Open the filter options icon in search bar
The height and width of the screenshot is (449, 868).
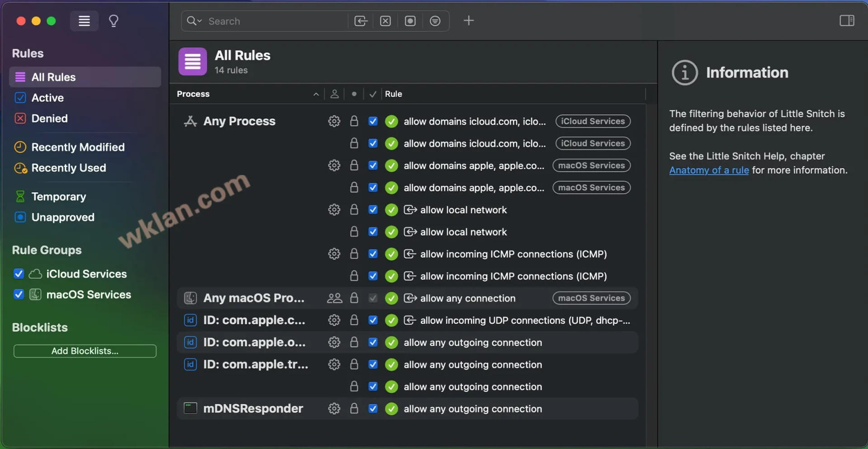(x=435, y=21)
